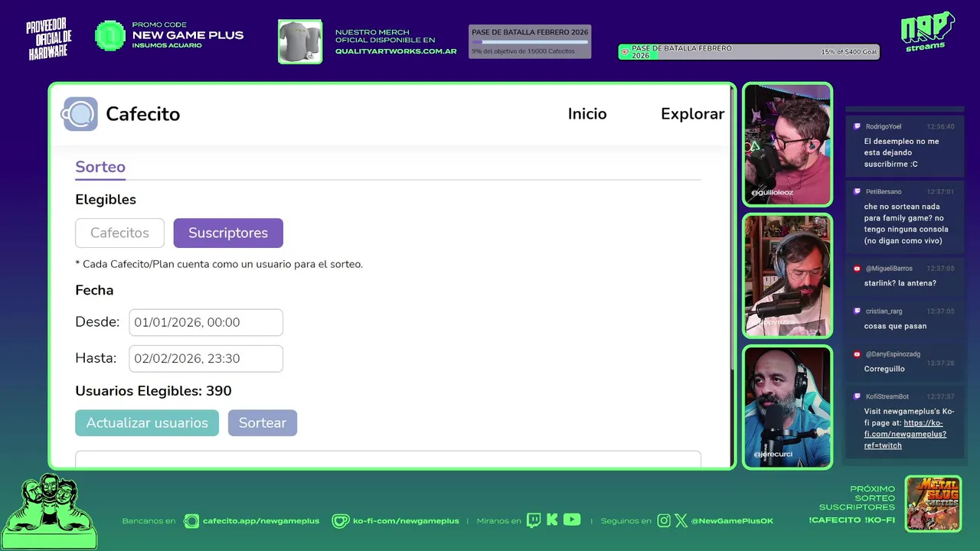The height and width of the screenshot is (551, 980).
Task: Click the cafecito.app/newgameplus footer text
Action: pos(261,521)
